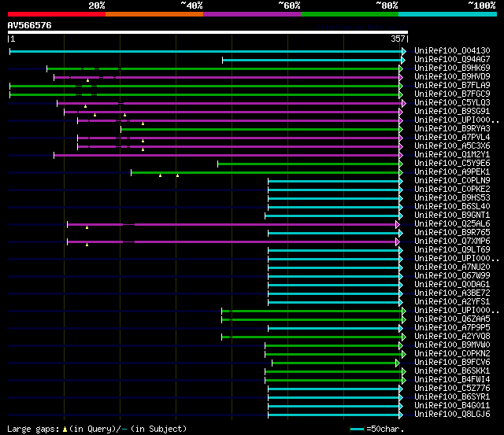Select the UniRef100_B4FWI4 label
Image resolution: width=504 pixels, height=435 pixels.
[x=452, y=380]
